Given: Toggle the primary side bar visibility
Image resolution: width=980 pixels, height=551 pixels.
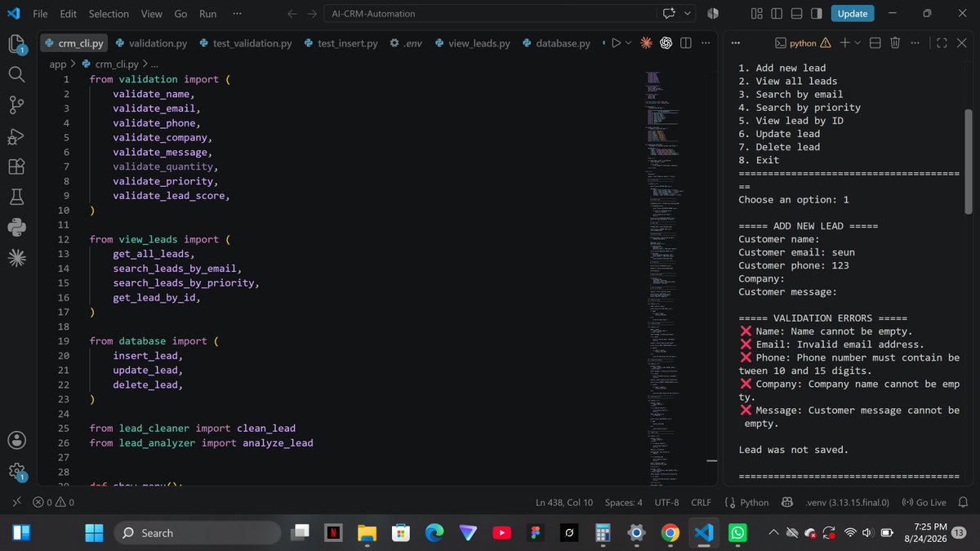Looking at the screenshot, I should point(776,14).
